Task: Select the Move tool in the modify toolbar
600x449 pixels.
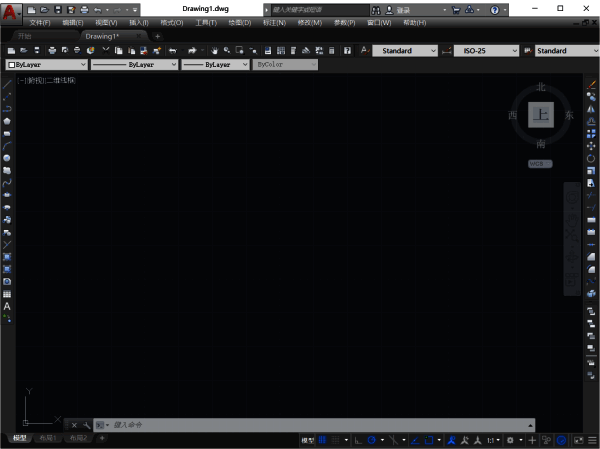Action: (591, 146)
